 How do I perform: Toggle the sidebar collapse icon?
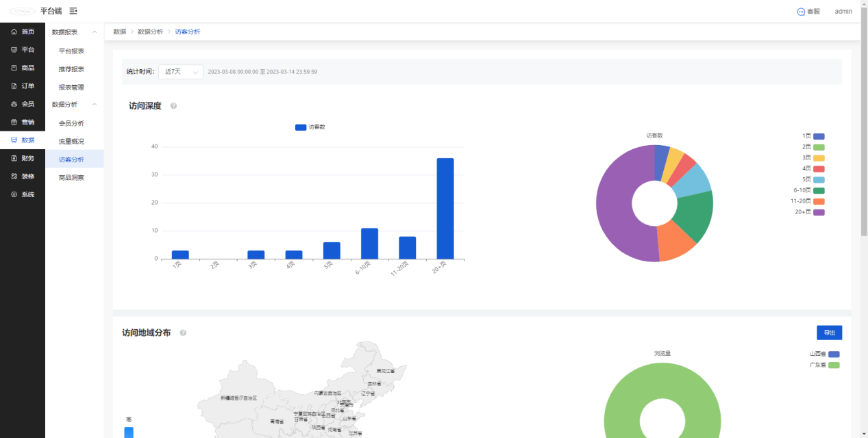click(x=73, y=11)
